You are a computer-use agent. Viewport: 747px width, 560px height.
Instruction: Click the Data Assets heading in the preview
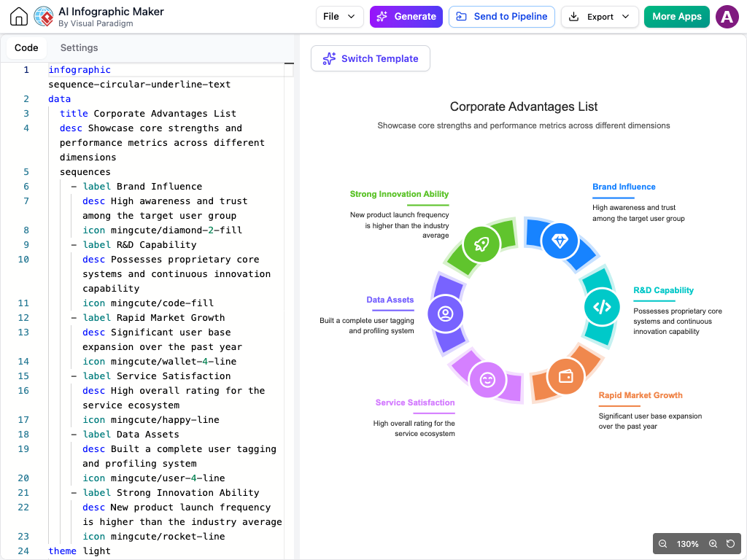pos(390,300)
